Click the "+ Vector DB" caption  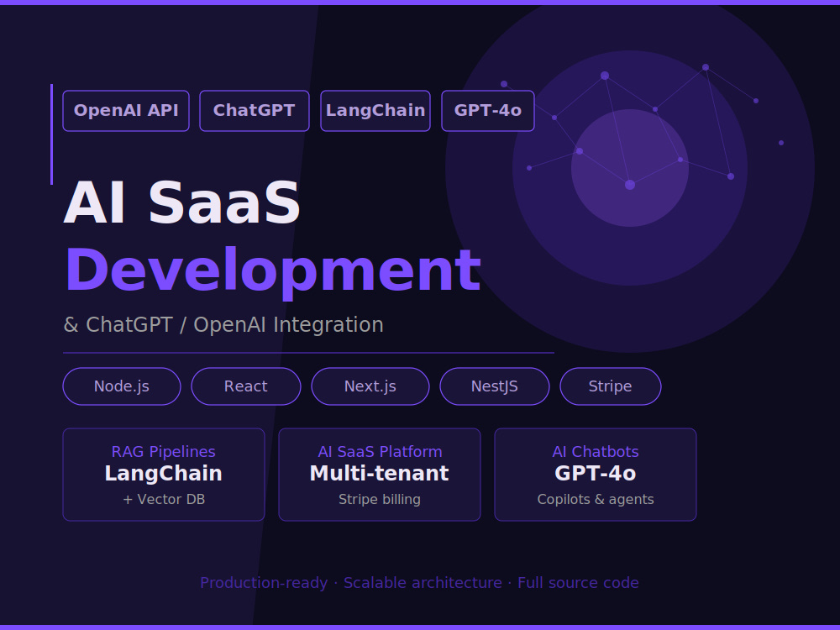tap(164, 499)
